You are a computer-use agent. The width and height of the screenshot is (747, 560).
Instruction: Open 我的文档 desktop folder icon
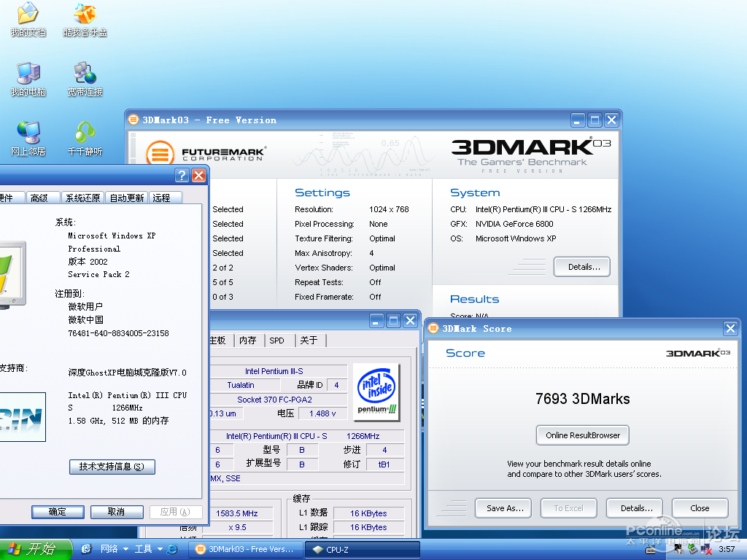[x=28, y=14]
